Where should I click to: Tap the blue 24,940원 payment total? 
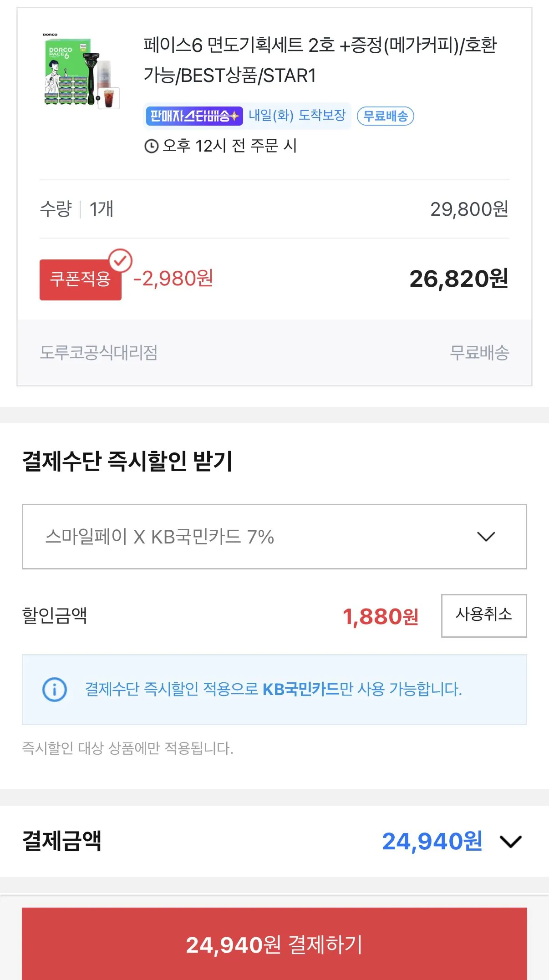[x=432, y=841]
